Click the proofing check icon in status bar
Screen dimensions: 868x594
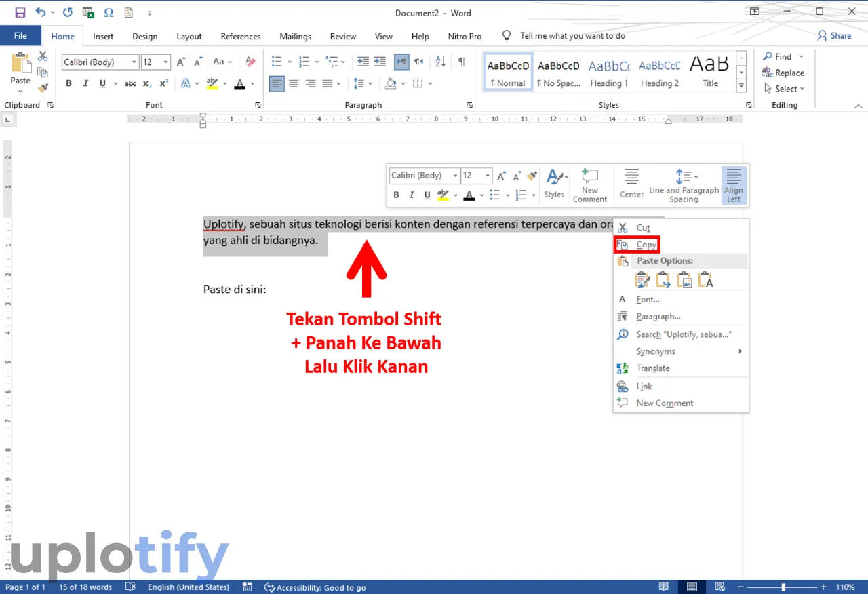[x=131, y=587]
